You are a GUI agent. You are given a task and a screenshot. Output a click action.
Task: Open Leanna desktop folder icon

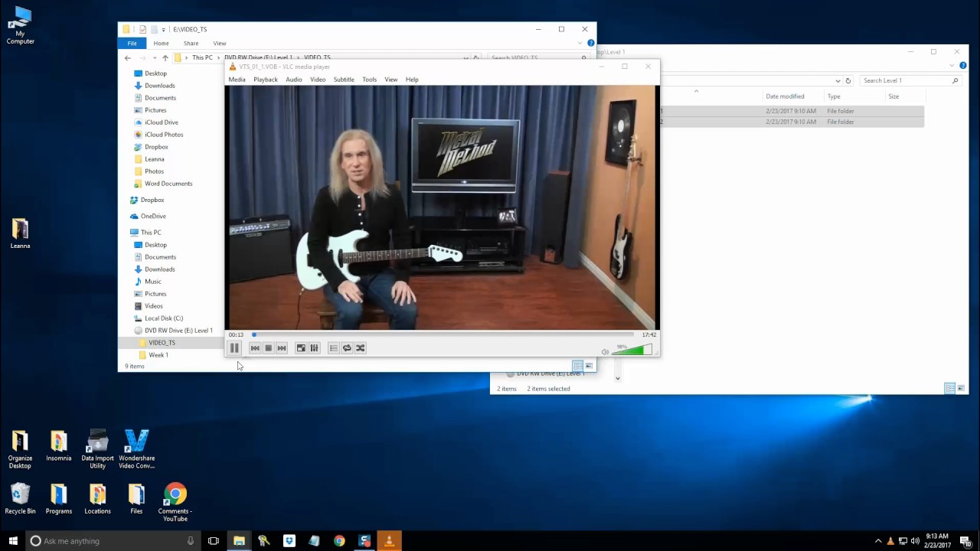pyautogui.click(x=21, y=233)
